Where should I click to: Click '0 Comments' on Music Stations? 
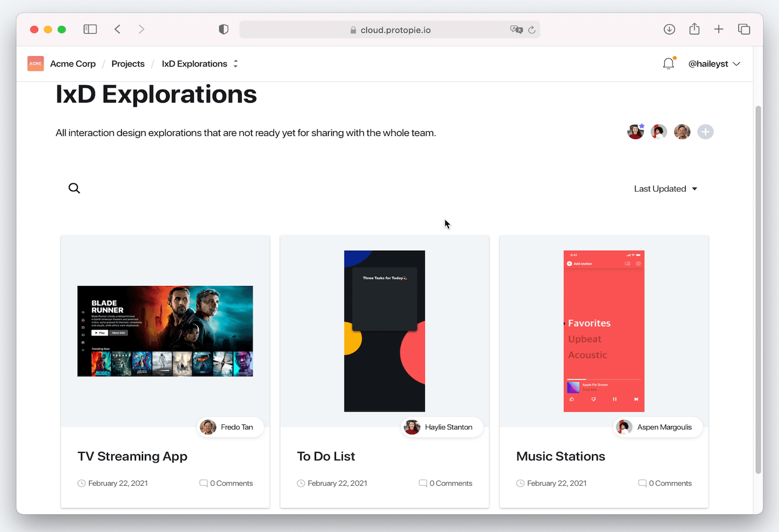670,483
